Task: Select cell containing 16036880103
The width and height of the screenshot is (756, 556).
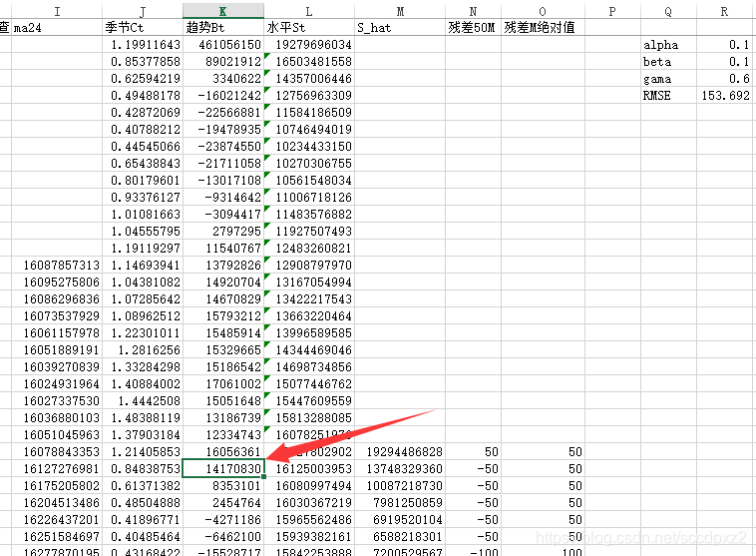Action: pyautogui.click(x=57, y=417)
